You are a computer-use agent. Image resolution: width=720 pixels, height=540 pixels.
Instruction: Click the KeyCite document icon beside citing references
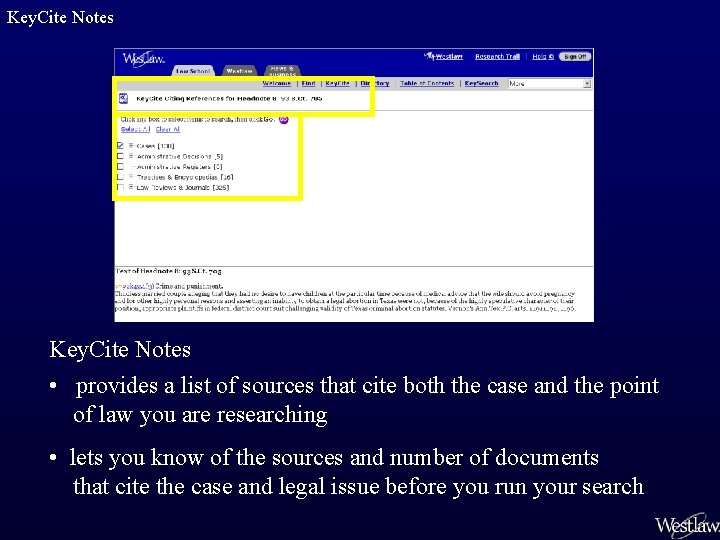[124, 98]
